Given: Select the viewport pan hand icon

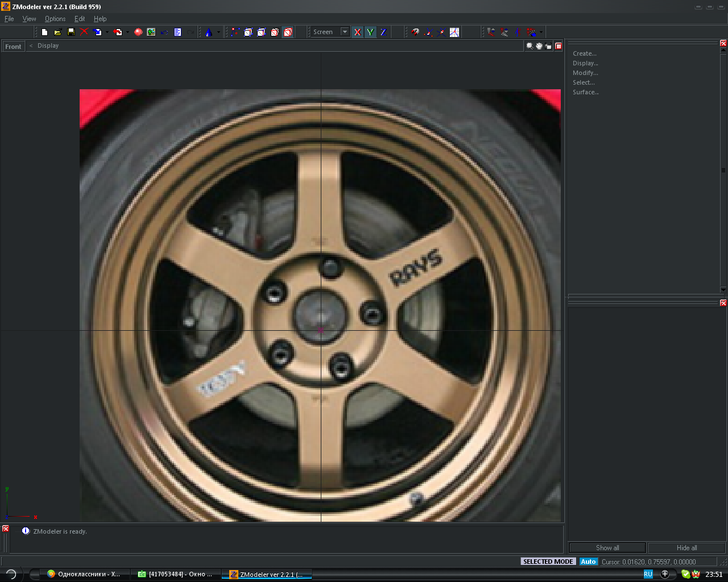Looking at the screenshot, I should coord(539,46).
